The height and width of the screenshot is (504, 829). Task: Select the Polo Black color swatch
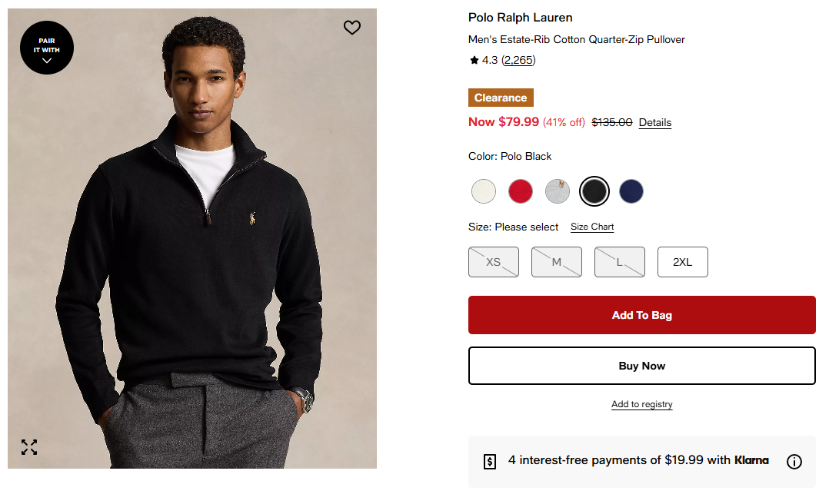pyautogui.click(x=594, y=191)
